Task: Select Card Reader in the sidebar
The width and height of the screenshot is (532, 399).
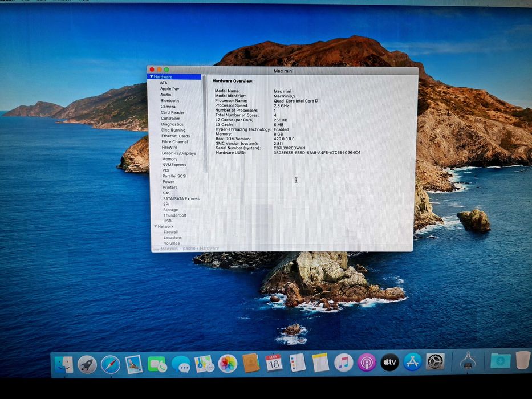Action: pos(172,112)
